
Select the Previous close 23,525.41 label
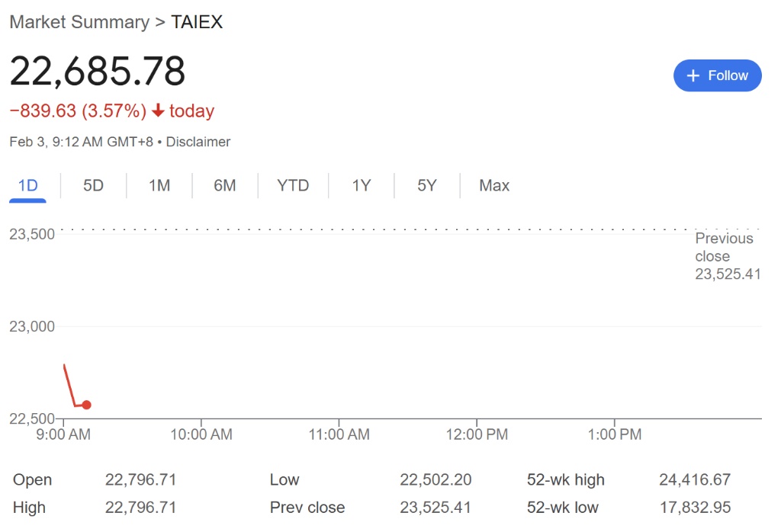coord(728,256)
